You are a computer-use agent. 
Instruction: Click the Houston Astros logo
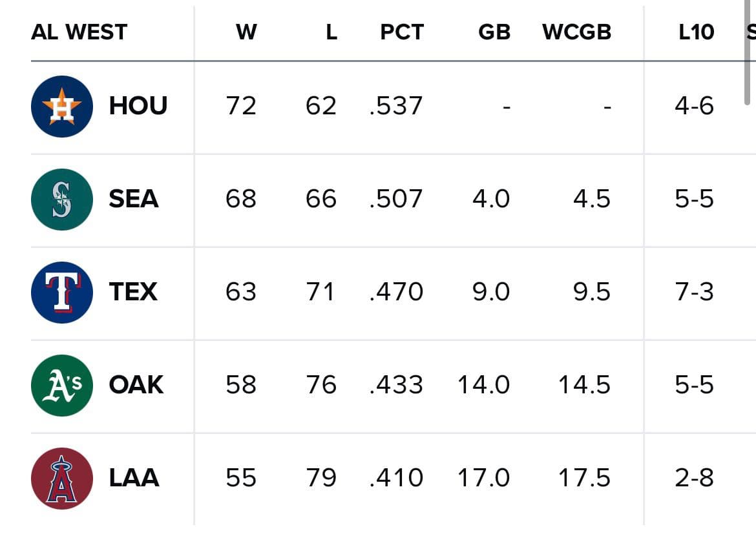pos(61,107)
